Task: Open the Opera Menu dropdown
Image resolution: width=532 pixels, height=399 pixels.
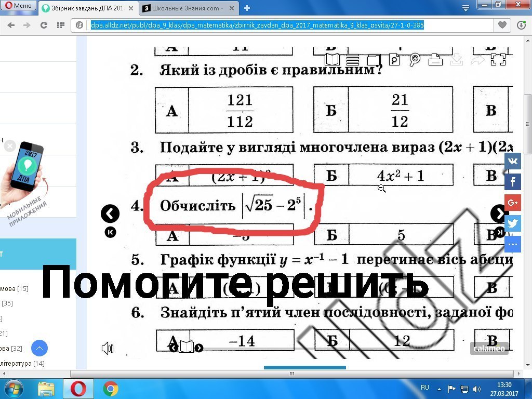Action: pos(17,5)
